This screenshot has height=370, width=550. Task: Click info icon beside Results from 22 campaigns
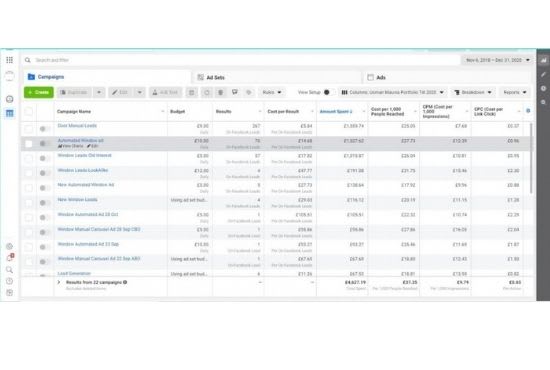[x=125, y=282]
